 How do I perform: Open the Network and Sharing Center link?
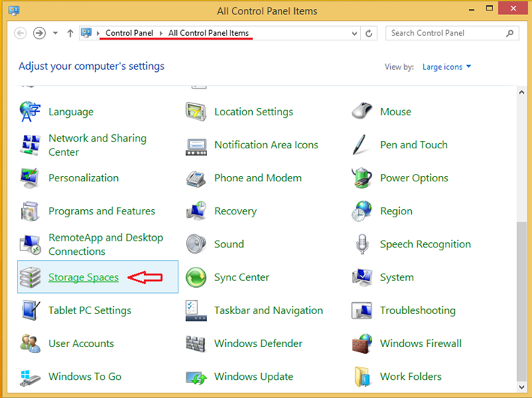click(x=97, y=145)
